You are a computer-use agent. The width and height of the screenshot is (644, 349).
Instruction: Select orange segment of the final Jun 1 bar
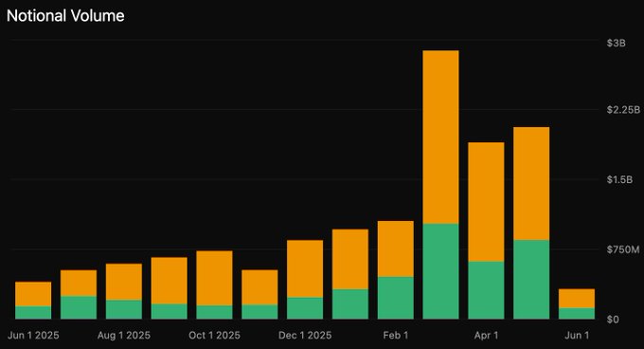pos(577,299)
